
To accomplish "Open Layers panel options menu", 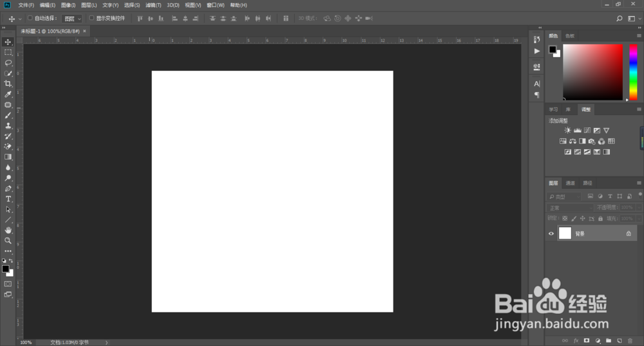I will coord(639,183).
